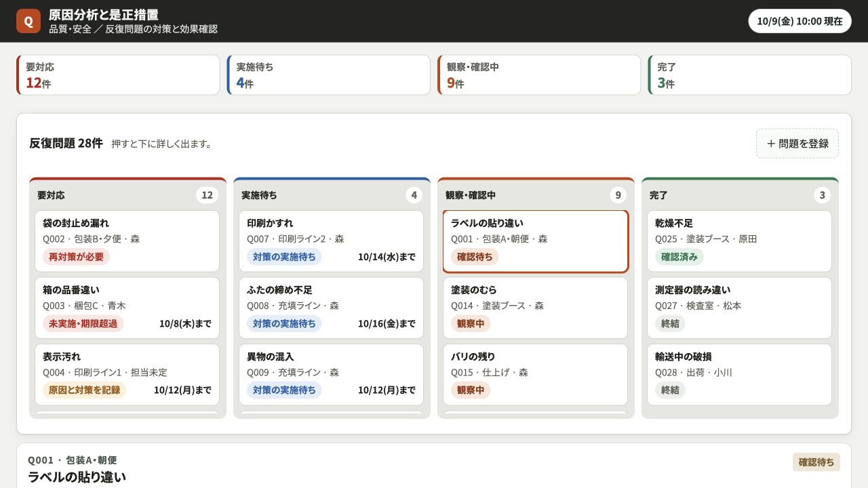Image resolution: width=868 pixels, height=488 pixels.
Task: Click the 確認待ち badge in detail panel
Action: click(816, 462)
